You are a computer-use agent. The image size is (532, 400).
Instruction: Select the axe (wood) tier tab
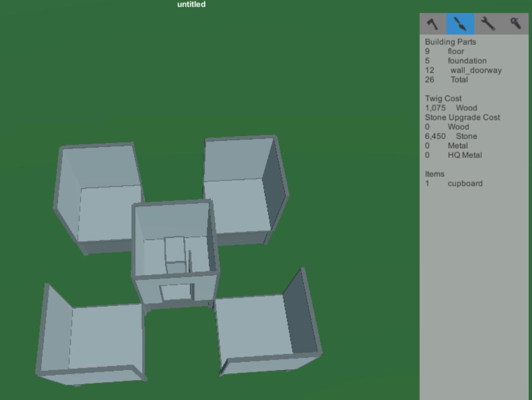pos(433,24)
